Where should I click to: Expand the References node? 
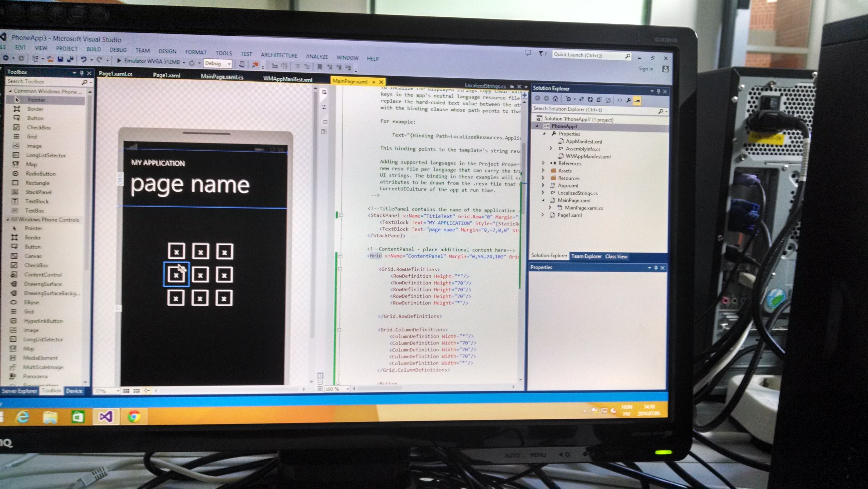(543, 163)
